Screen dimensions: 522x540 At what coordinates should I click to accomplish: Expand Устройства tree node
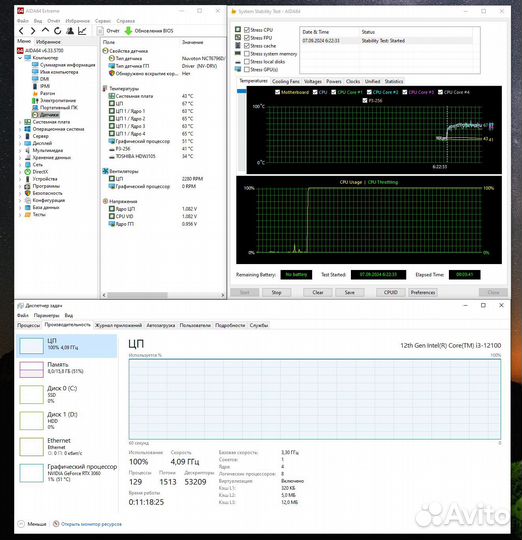tap(20, 179)
